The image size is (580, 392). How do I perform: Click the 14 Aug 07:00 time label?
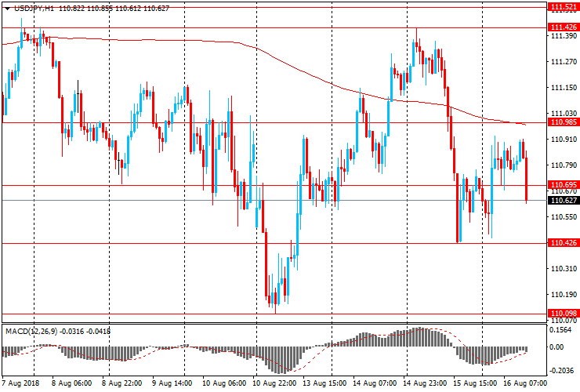coord(375,383)
